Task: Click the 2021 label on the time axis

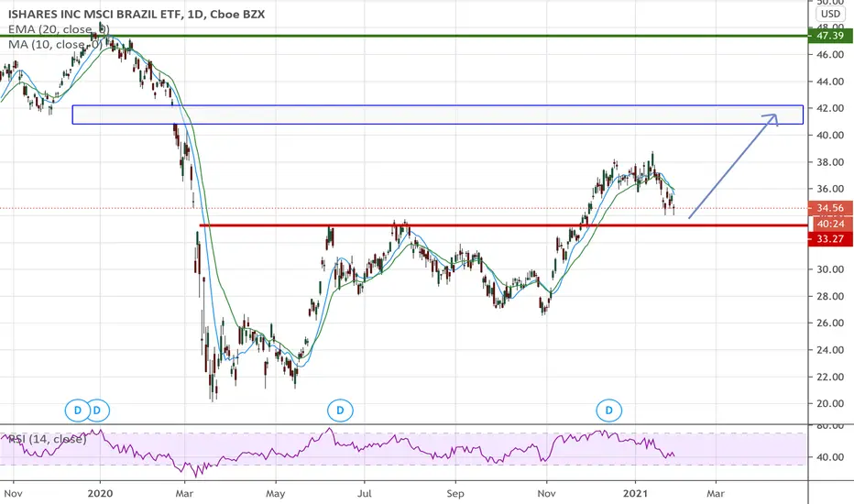Action: click(635, 494)
